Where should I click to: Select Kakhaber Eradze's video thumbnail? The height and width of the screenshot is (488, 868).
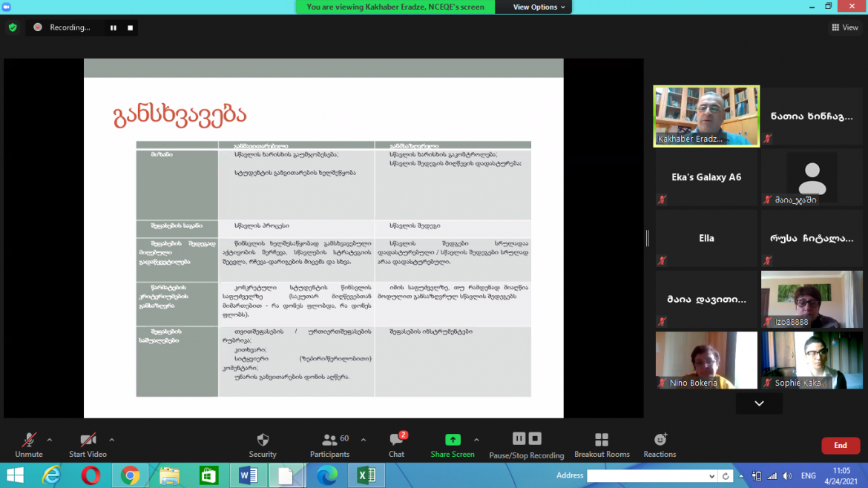706,116
